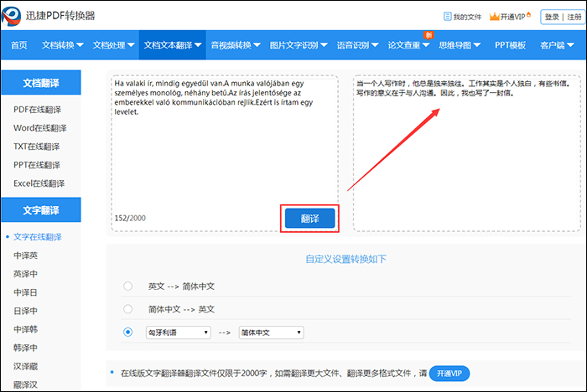Select 文字在线翻译 in sidebar
This screenshot has width=587, height=392.
coord(38,237)
